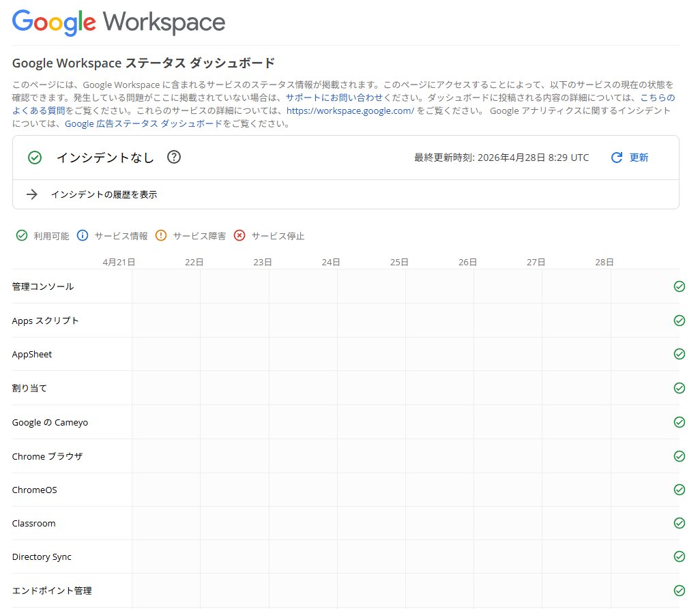The image size is (700, 609).
Task: Click the status check icon for エンドポイント管理
Action: [x=679, y=591]
